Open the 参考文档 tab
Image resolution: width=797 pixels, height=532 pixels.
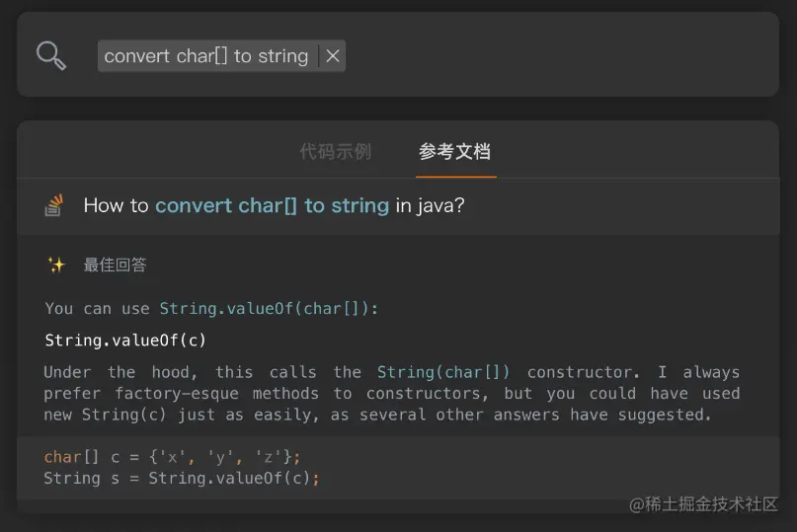454,151
